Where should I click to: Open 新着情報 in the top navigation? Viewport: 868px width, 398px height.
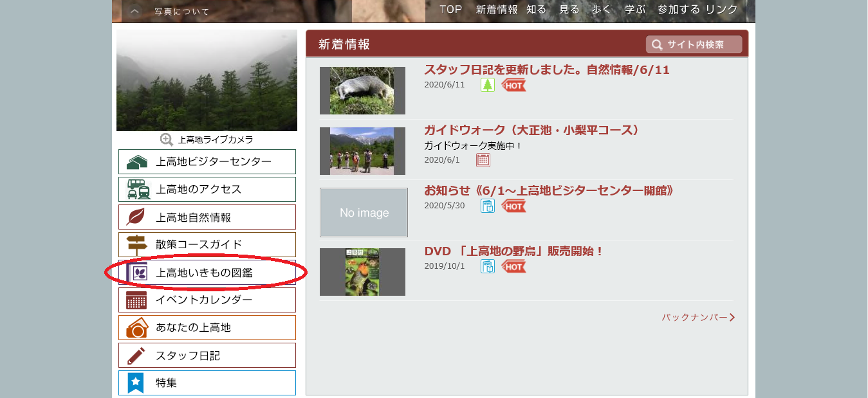[x=496, y=10]
